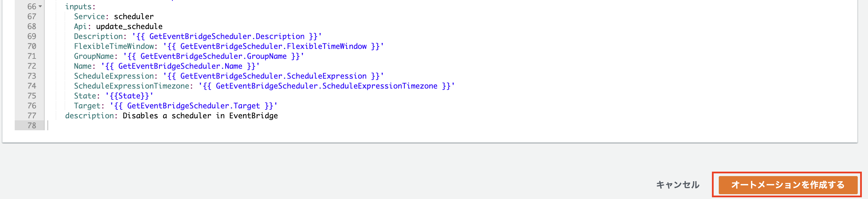Click line number 78 in the gutter
The height and width of the screenshot is (199, 868).
pos(31,125)
